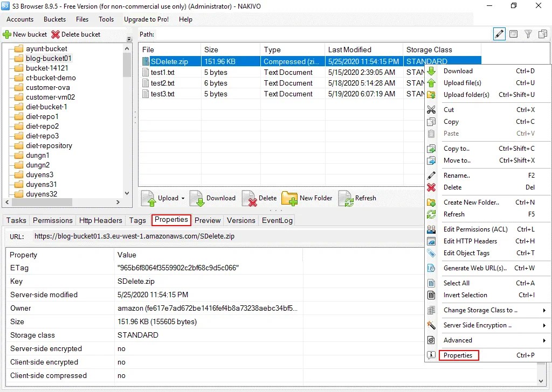The image size is (552, 392).
Task: Open the Tools menu
Action: (x=106, y=19)
